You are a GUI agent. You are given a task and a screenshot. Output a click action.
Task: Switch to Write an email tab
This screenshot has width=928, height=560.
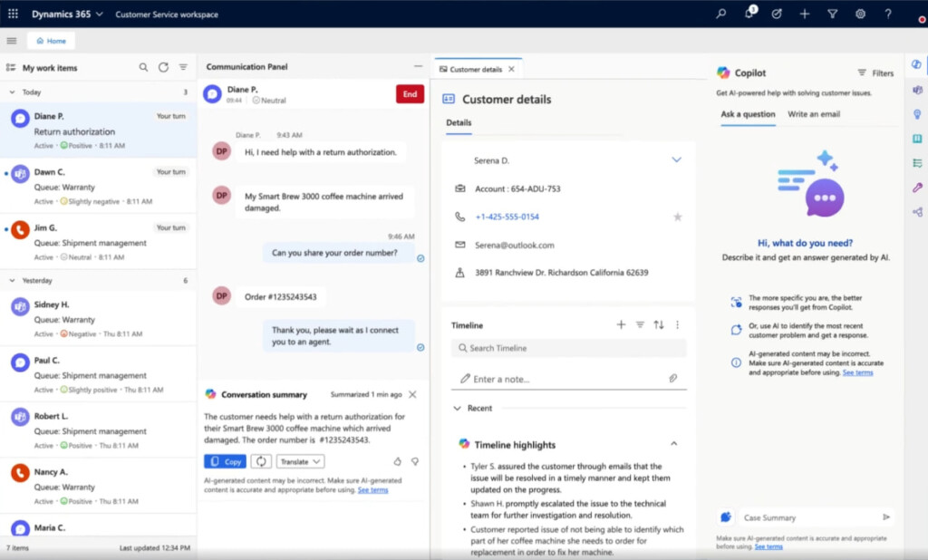[x=814, y=114]
